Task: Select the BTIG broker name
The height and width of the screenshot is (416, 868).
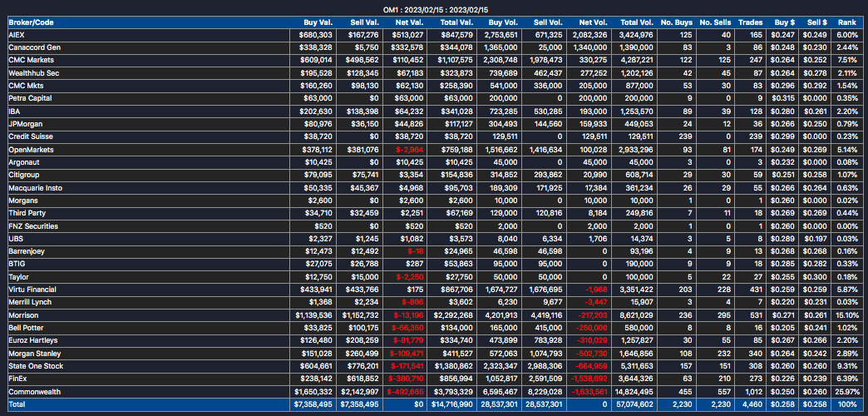Action: point(17,265)
